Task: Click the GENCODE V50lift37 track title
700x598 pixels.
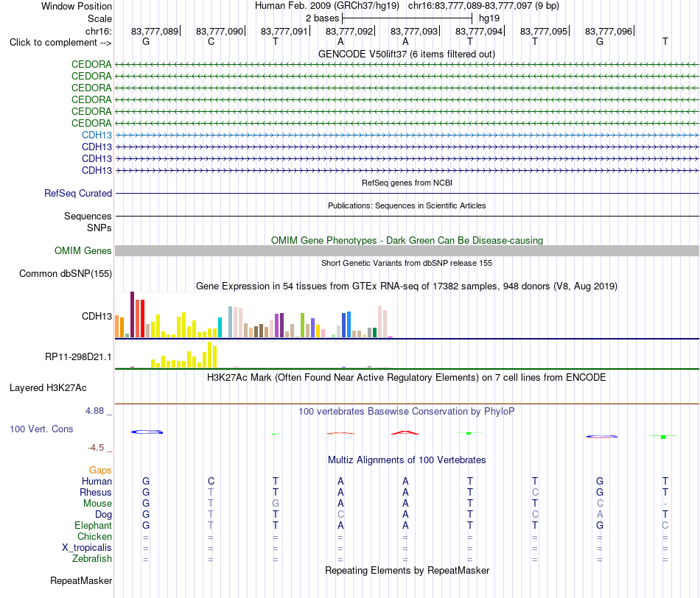Action: [406, 54]
